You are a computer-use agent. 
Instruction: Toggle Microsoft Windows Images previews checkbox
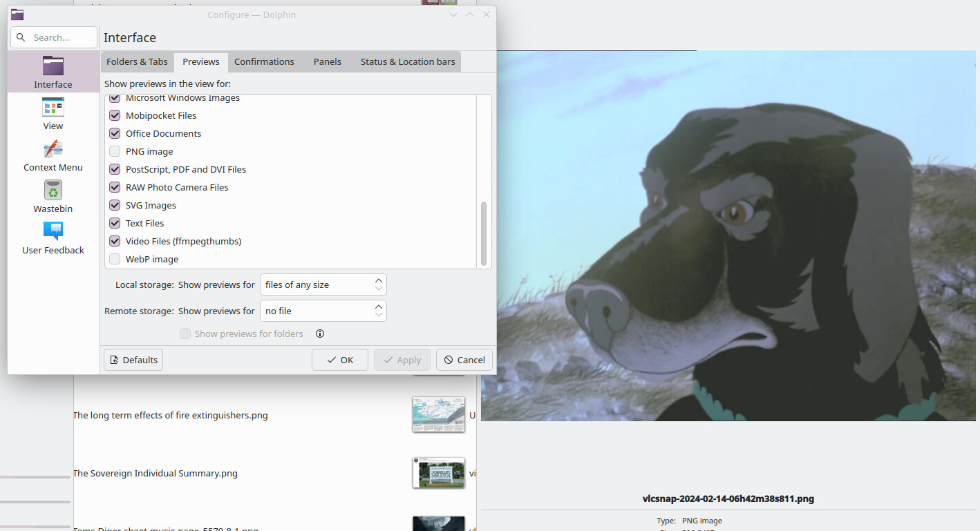[115, 98]
